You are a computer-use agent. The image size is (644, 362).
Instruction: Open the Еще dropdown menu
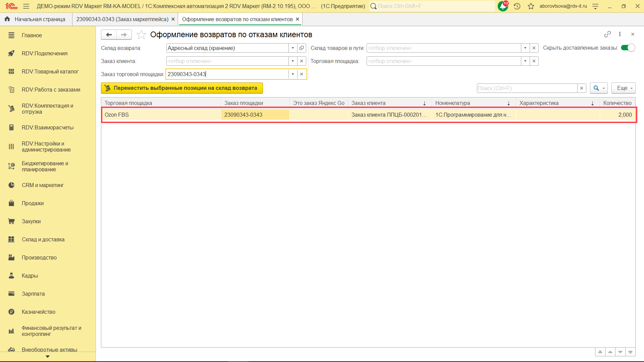point(623,88)
